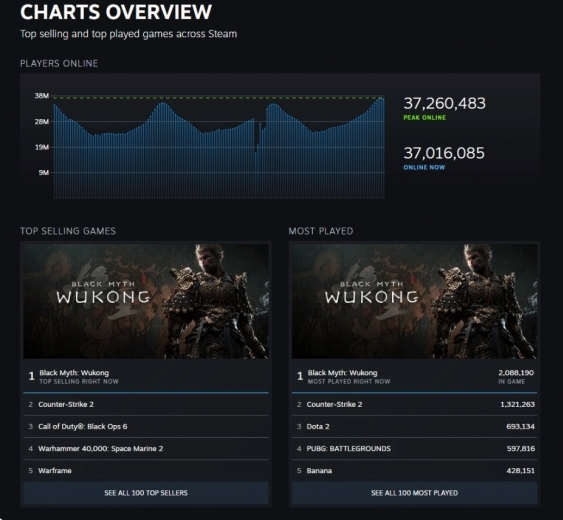This screenshot has height=520, width=563.
Task: Click the Most Played section title
Action: (x=321, y=231)
